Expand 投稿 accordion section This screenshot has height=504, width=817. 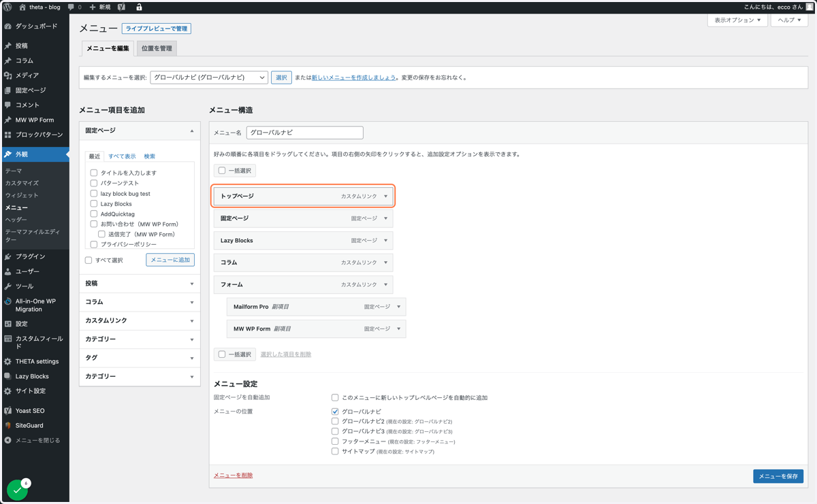[x=140, y=284]
